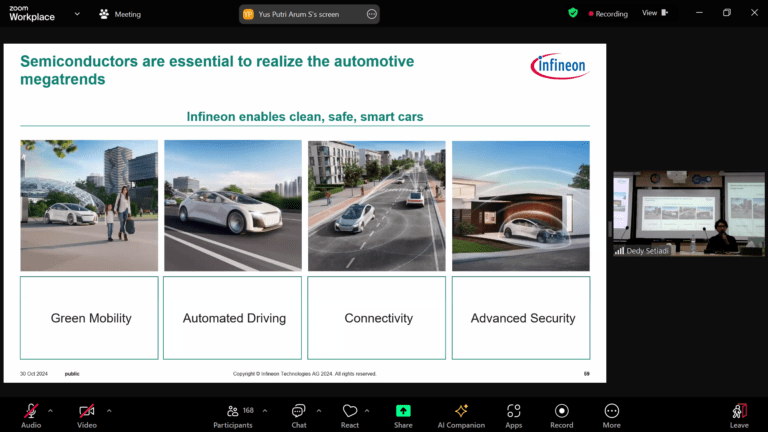Launch the AI Companion
This screenshot has height=432, width=768.
(461, 411)
